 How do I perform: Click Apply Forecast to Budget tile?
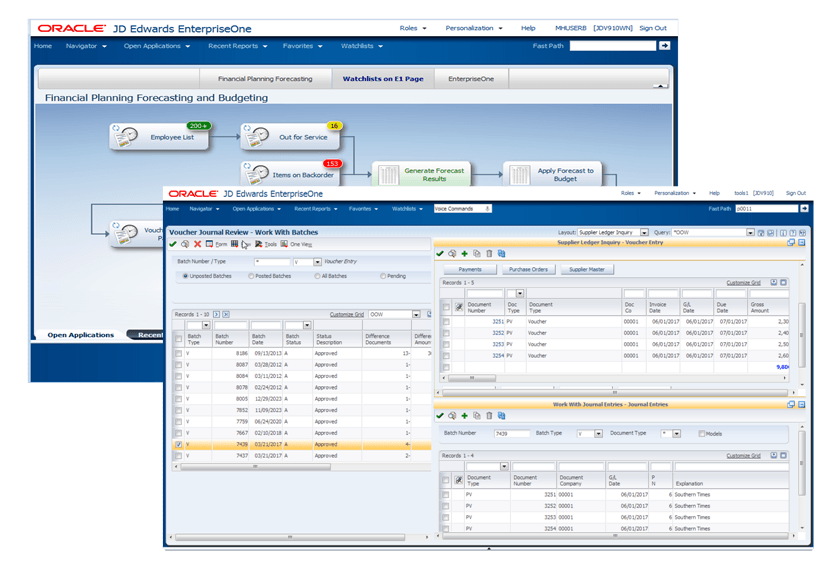(x=552, y=175)
